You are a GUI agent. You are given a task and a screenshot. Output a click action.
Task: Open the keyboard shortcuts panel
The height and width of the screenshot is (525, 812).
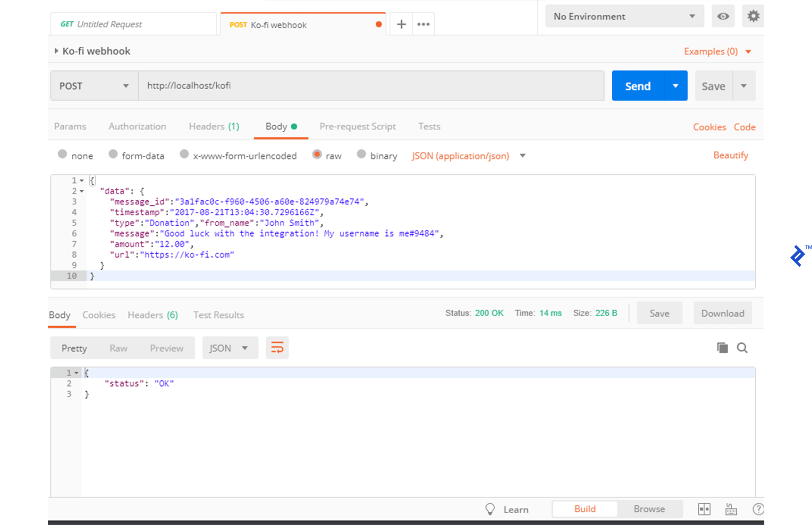click(x=731, y=509)
